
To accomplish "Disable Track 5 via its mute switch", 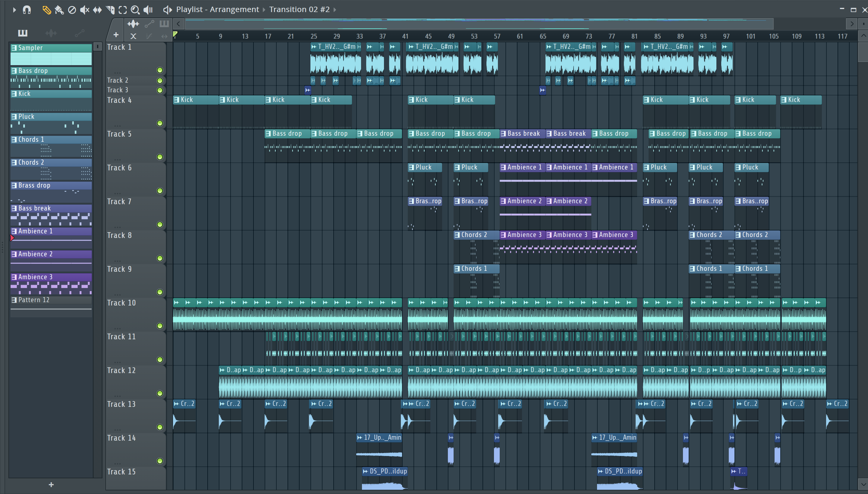I will point(160,157).
